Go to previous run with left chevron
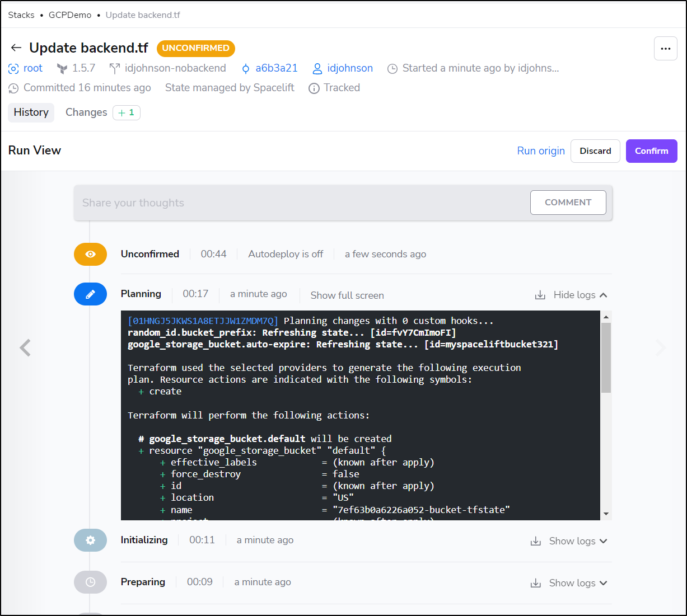This screenshot has height=616, width=687. (x=25, y=347)
